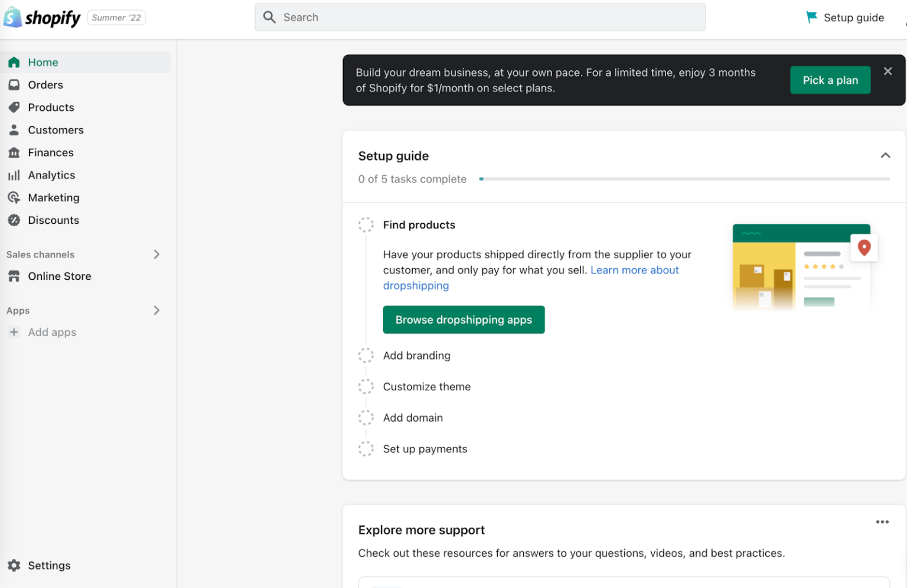Collapse the Setup guide panel
This screenshot has width=907, height=588.
pyautogui.click(x=885, y=155)
